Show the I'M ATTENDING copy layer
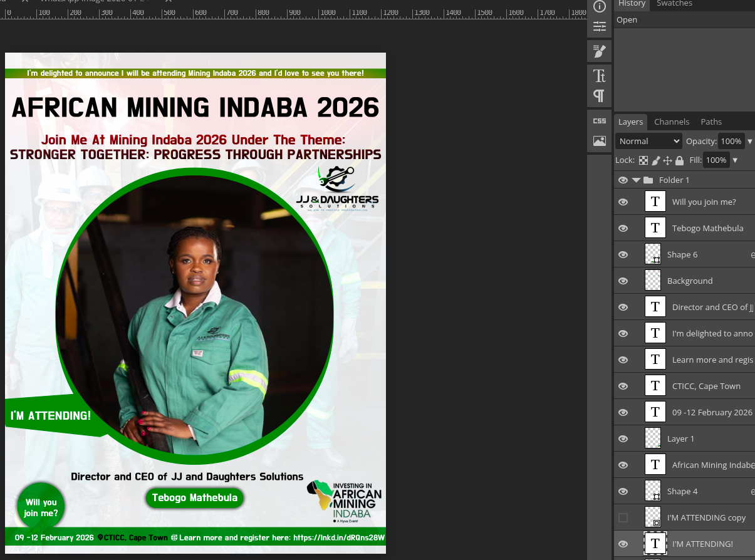The height and width of the screenshot is (560, 755). [623, 518]
